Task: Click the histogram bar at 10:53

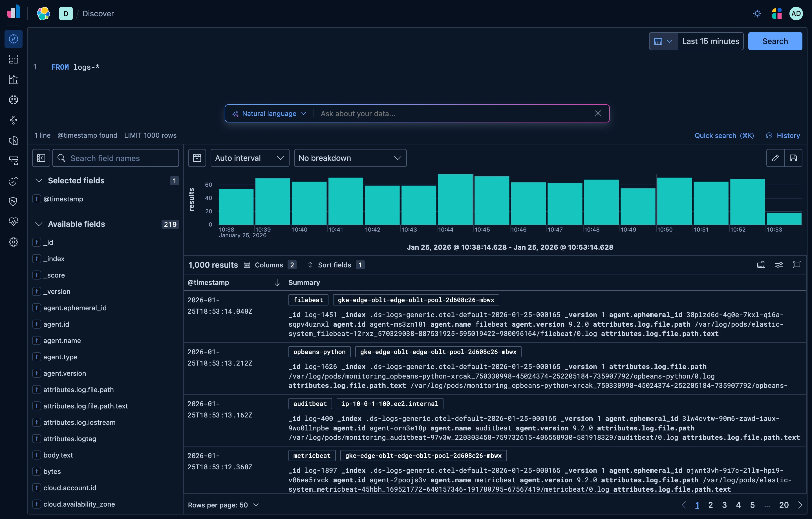Action: [784, 219]
